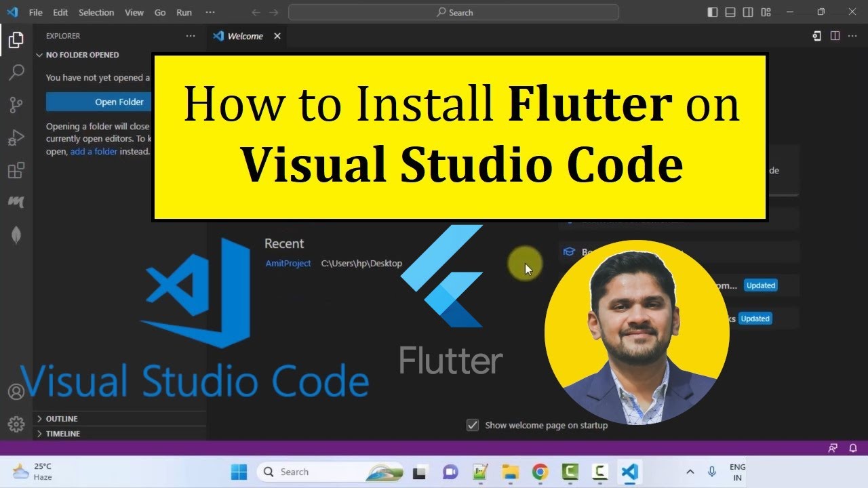Image resolution: width=868 pixels, height=488 pixels.
Task: Open the Explorer view in activity bar
Action: 16,41
